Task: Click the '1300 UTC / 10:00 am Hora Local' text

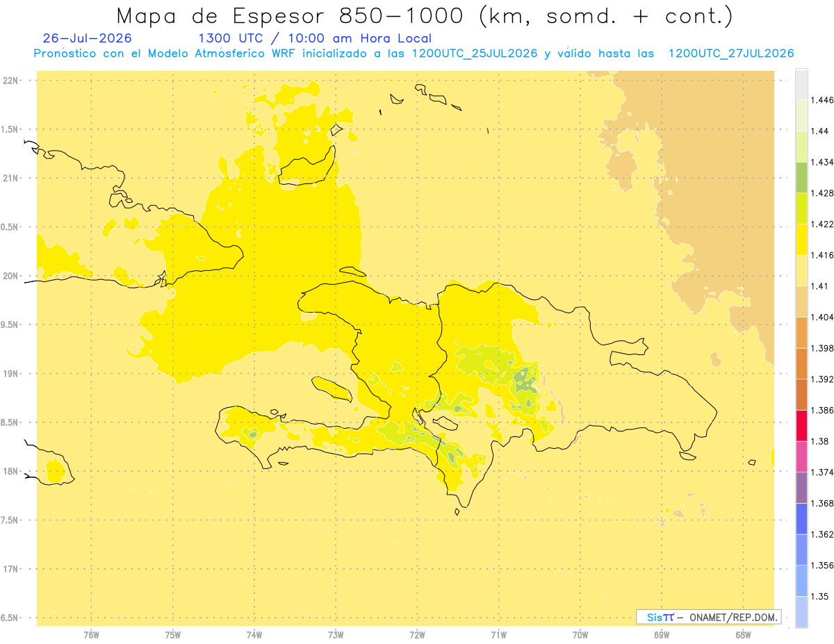Action: tap(315, 38)
